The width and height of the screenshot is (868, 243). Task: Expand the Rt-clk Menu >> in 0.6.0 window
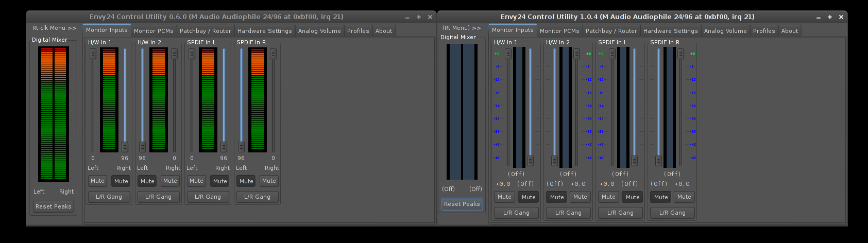54,28
